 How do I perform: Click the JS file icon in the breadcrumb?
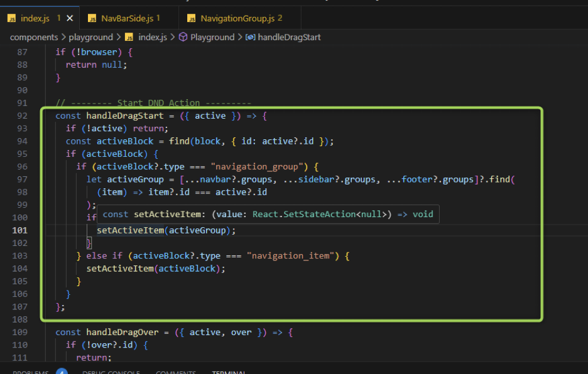coord(129,37)
